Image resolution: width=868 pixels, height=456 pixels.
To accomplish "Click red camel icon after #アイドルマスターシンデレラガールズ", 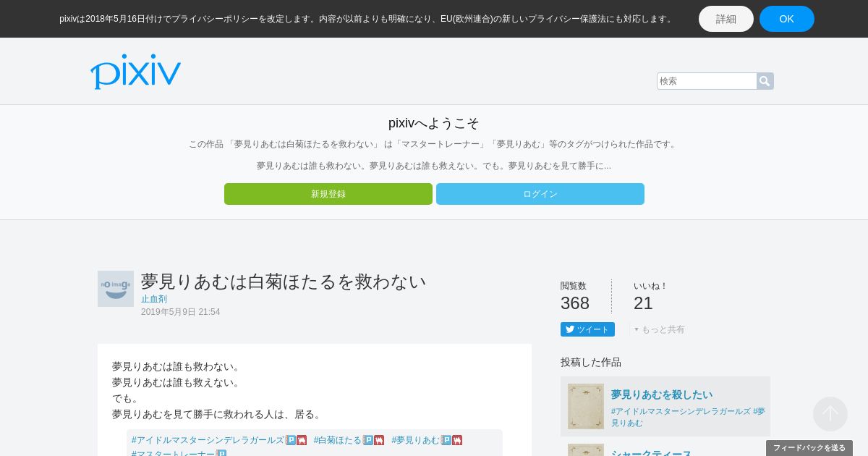I will (x=302, y=440).
